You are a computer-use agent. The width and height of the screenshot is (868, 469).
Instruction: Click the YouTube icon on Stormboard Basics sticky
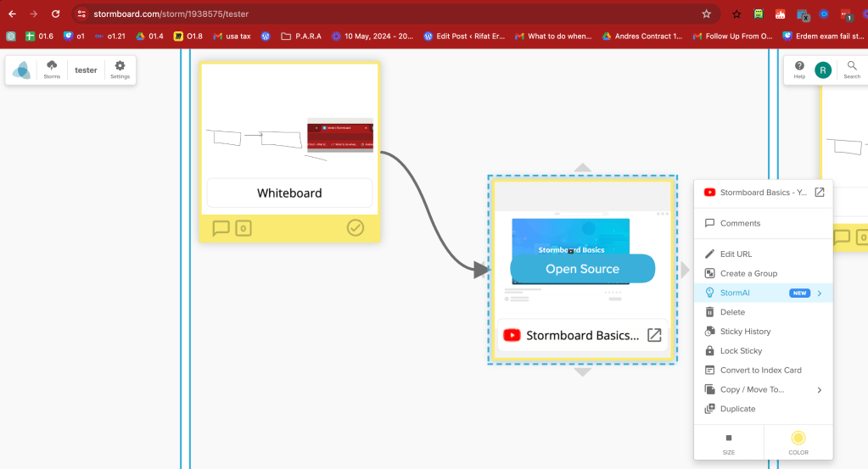tap(512, 335)
